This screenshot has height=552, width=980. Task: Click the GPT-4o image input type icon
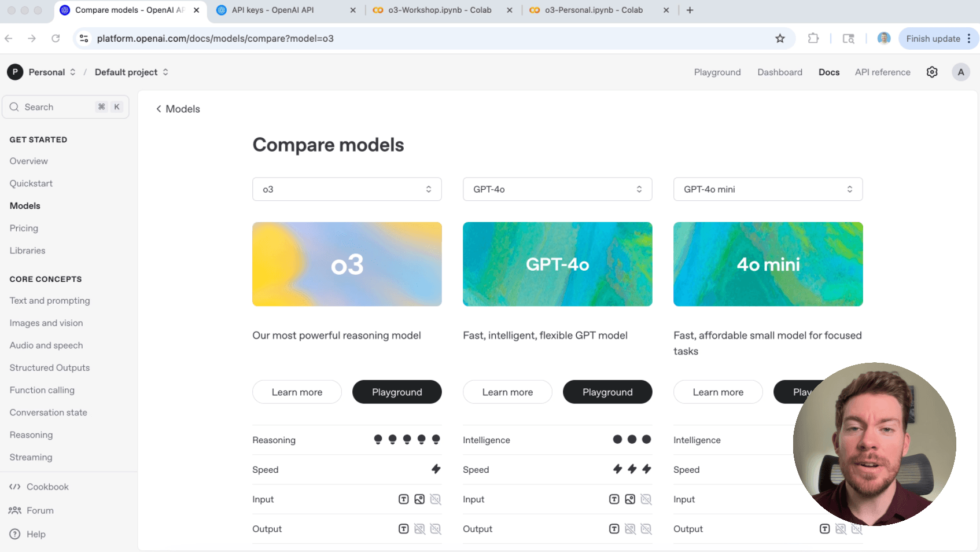tap(630, 499)
